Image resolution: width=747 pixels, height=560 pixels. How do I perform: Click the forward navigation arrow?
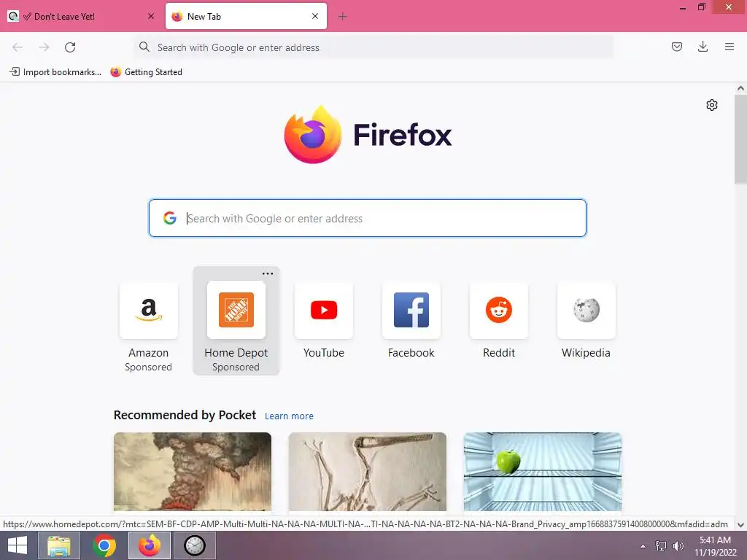[x=44, y=47]
